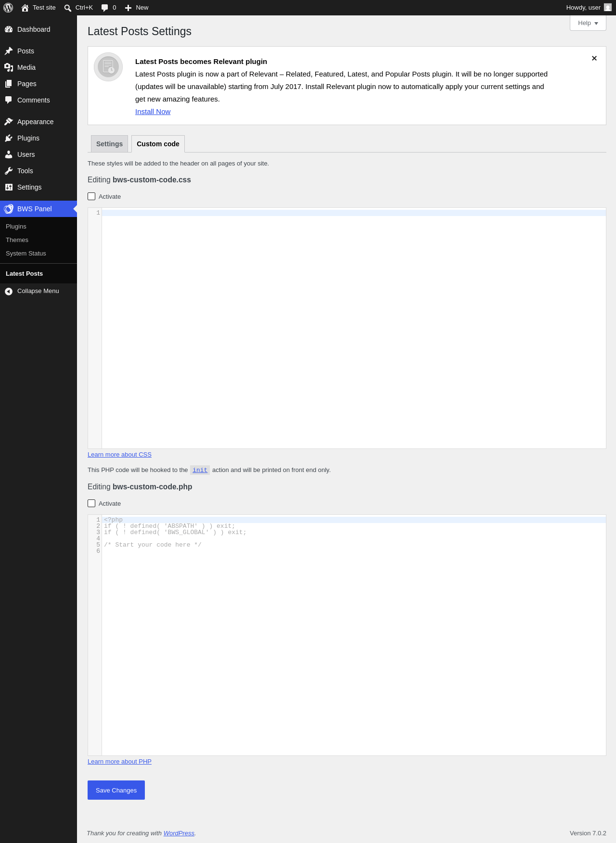
Task: Open the Appearance menu
Action: tap(38, 122)
